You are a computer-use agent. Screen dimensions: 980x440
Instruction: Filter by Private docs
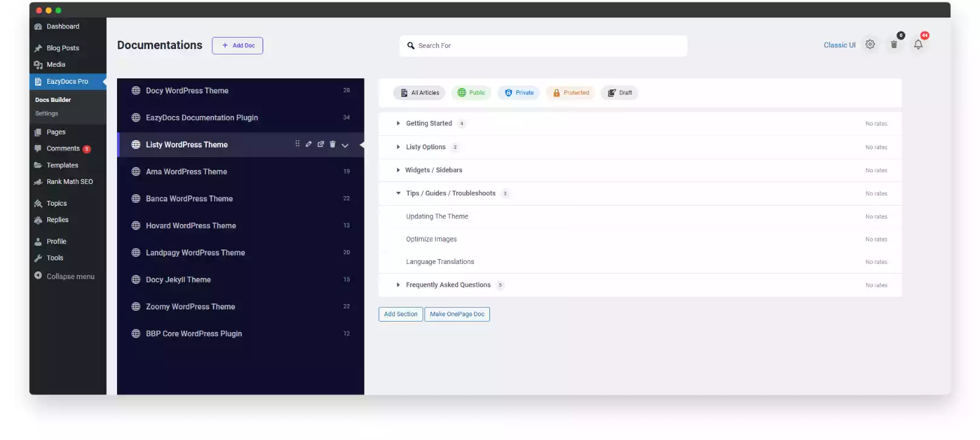point(519,93)
